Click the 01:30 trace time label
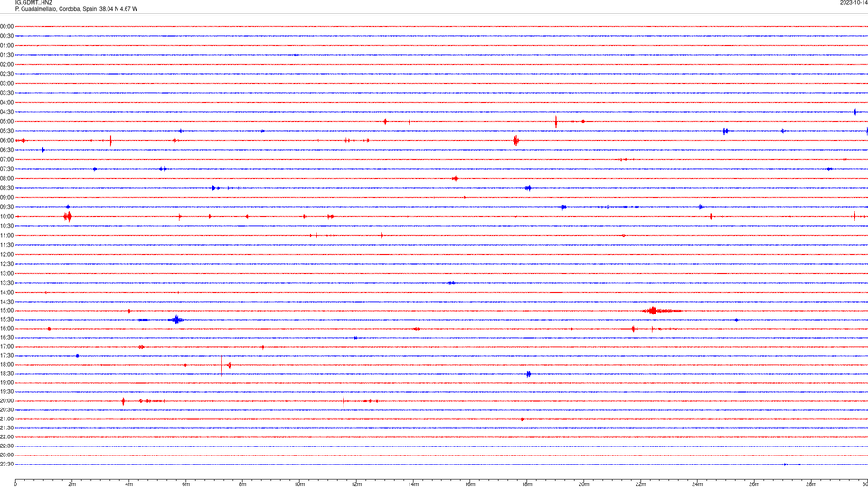The image size is (868, 488). click(x=6, y=55)
